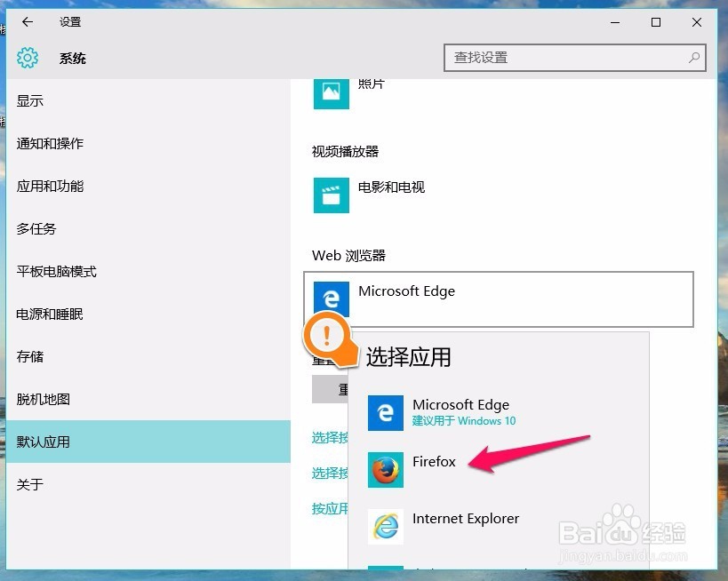Viewport: 728px width, 581px height.
Task: Open the Web 浏览器 default app selector
Action: pyautogui.click(x=499, y=299)
